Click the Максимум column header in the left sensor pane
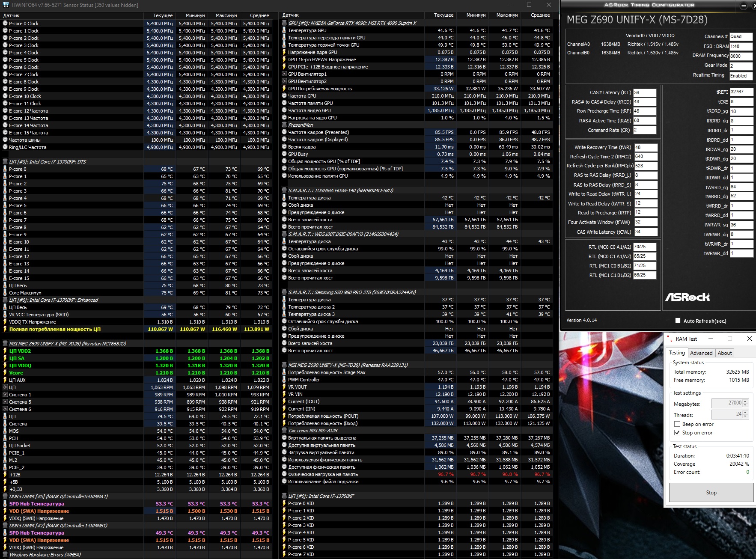The width and height of the screenshot is (756, 559). point(224,15)
